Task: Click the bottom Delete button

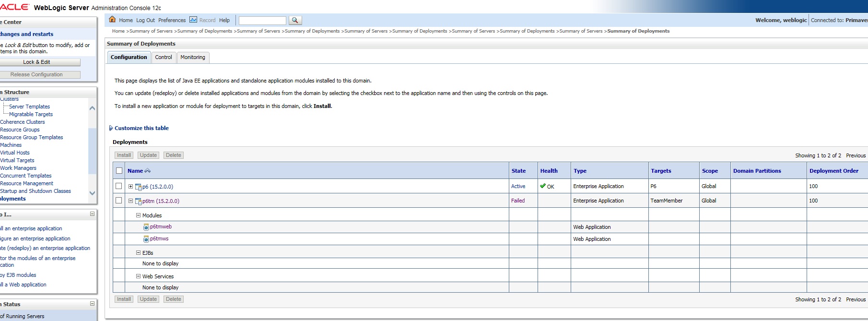Action: (174, 299)
